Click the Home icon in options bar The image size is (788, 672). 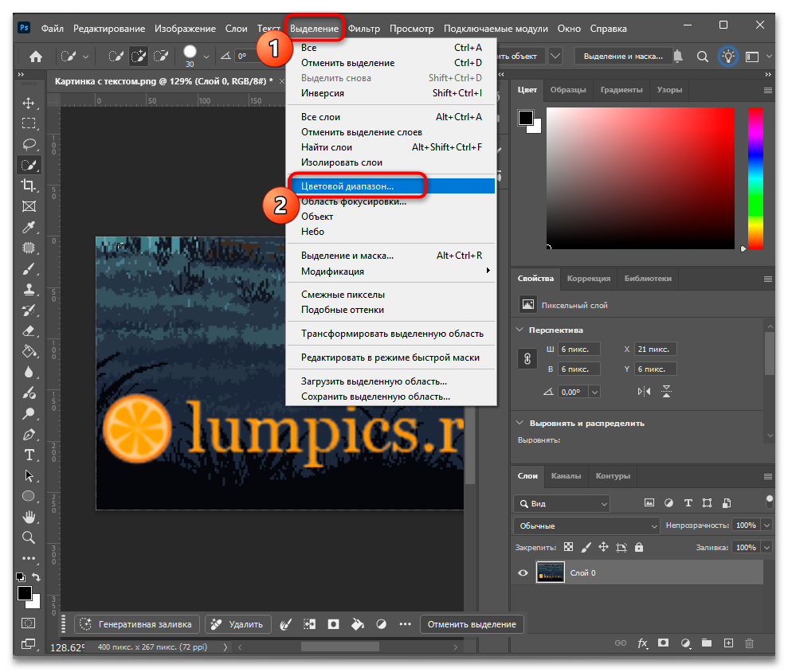pos(36,57)
